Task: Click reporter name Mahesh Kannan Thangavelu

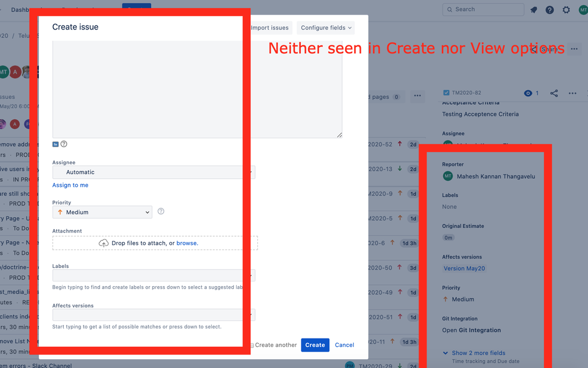Action: click(x=496, y=176)
